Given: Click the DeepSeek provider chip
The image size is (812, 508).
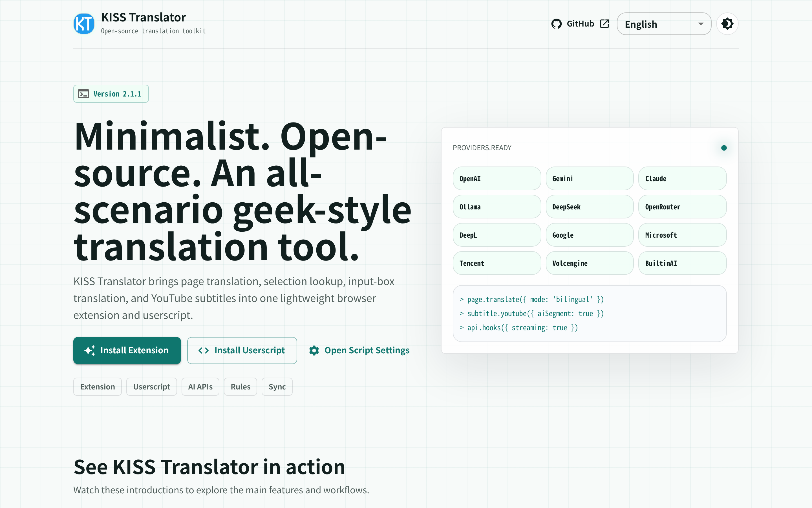Looking at the screenshot, I should click(x=590, y=207).
